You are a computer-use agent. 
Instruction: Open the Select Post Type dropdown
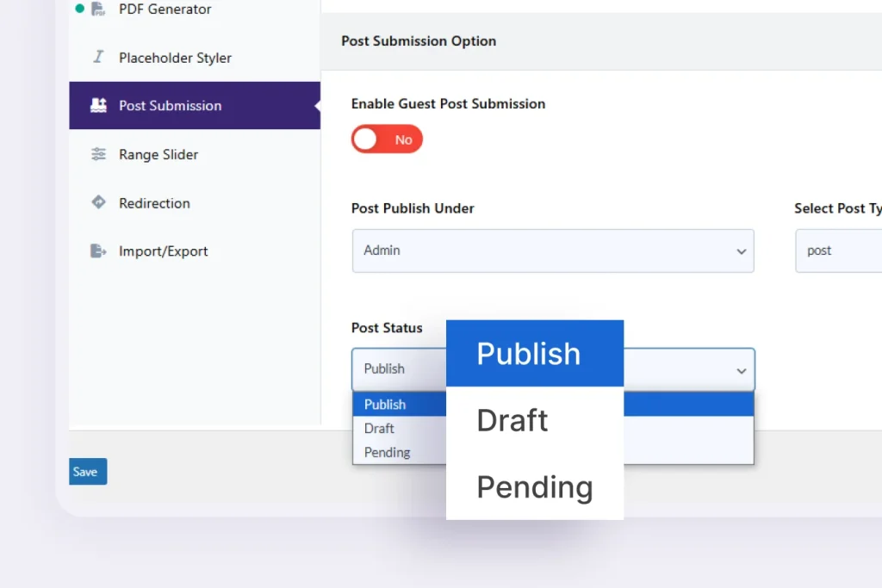[839, 251]
